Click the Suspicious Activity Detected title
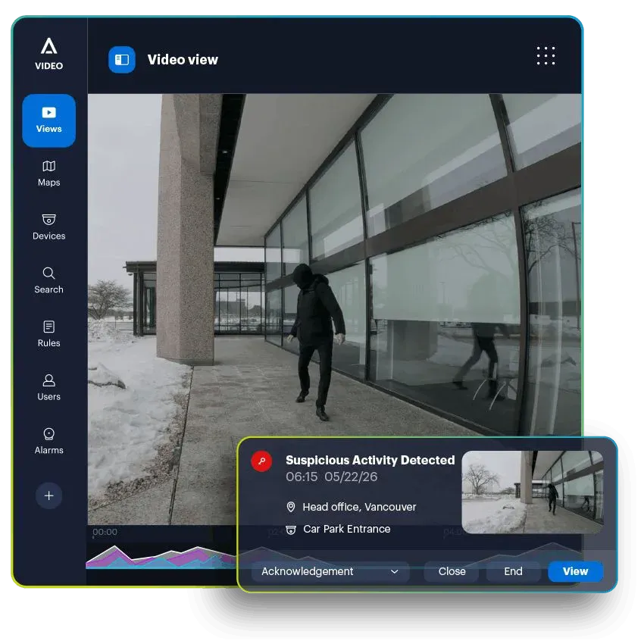Viewport: 644px width, 644px height. (x=370, y=460)
